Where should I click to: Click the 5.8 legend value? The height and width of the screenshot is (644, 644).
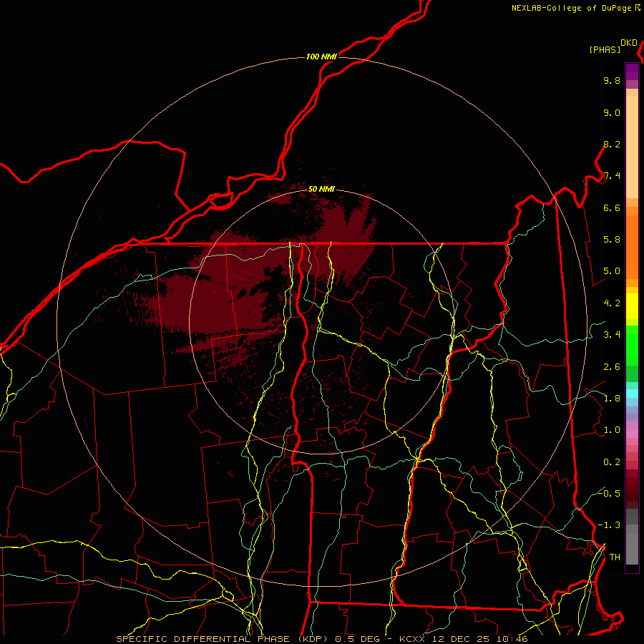point(612,240)
